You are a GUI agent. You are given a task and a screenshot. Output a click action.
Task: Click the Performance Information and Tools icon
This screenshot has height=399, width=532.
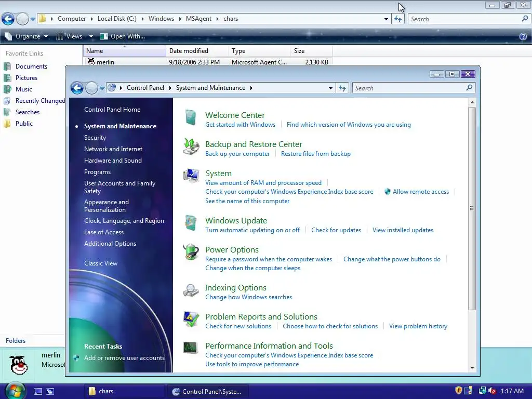click(x=191, y=348)
